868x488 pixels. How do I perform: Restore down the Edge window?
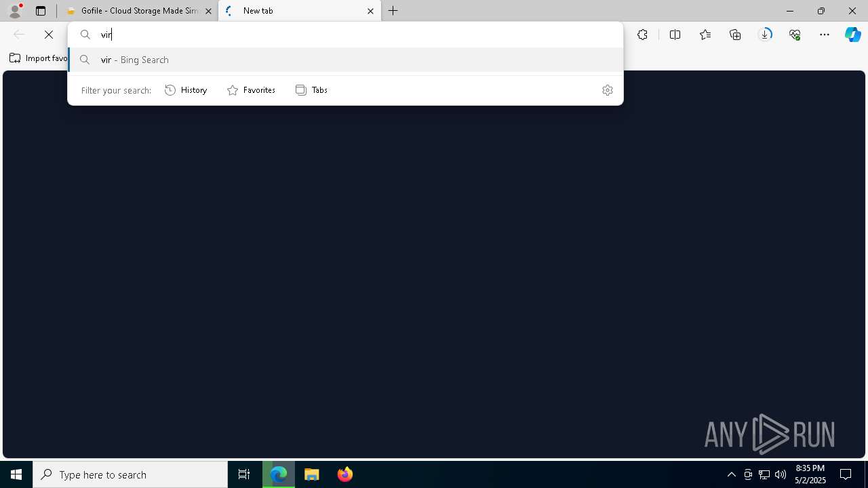(x=821, y=11)
